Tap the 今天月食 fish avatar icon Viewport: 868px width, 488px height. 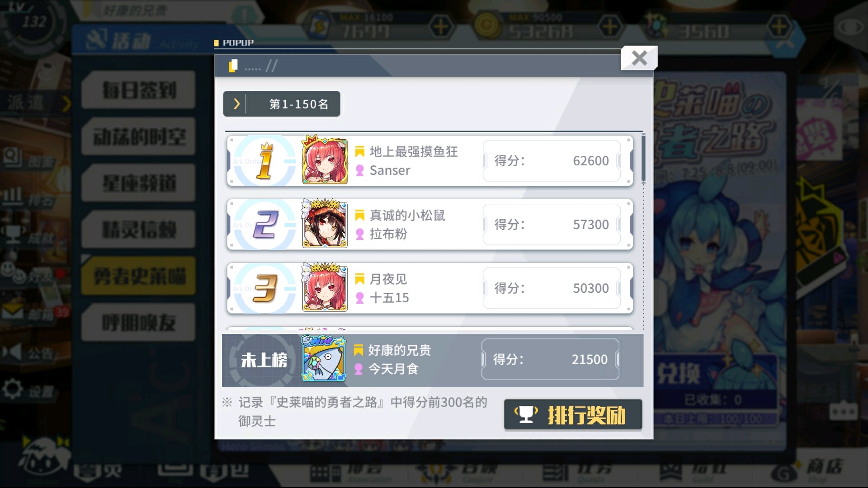click(x=324, y=359)
